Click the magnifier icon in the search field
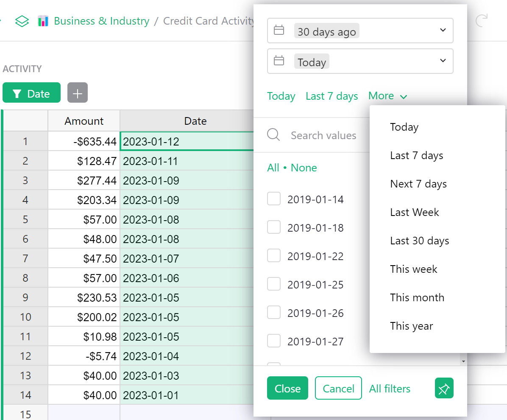The height and width of the screenshot is (420, 507). [273, 135]
